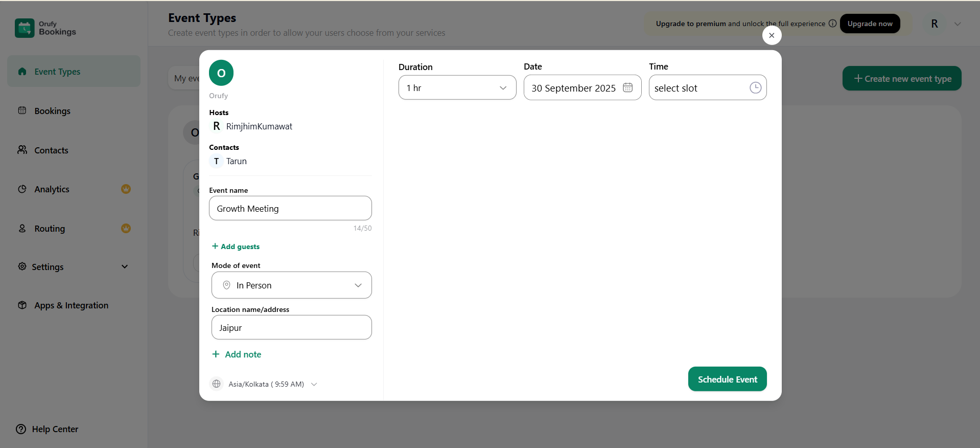
Task: Expand the Mode of event dropdown
Action: (x=291, y=285)
